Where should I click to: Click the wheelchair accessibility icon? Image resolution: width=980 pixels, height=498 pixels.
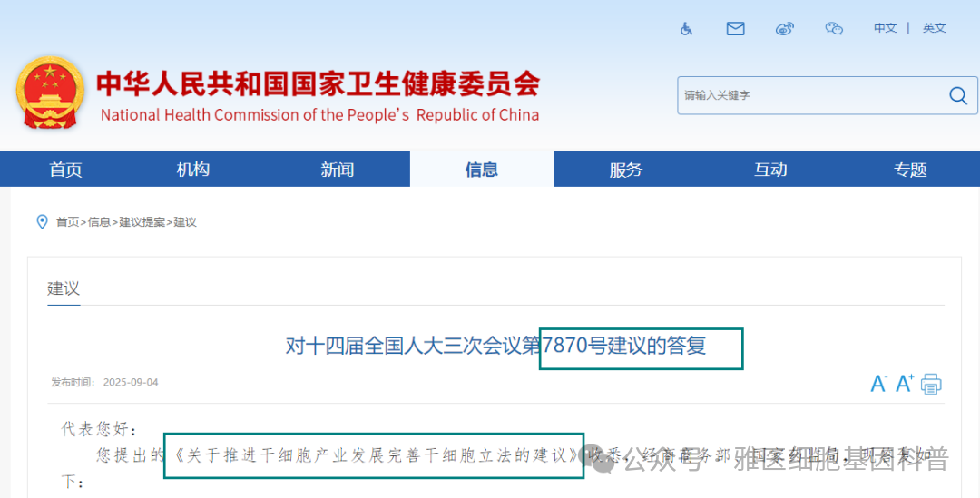coord(687,29)
